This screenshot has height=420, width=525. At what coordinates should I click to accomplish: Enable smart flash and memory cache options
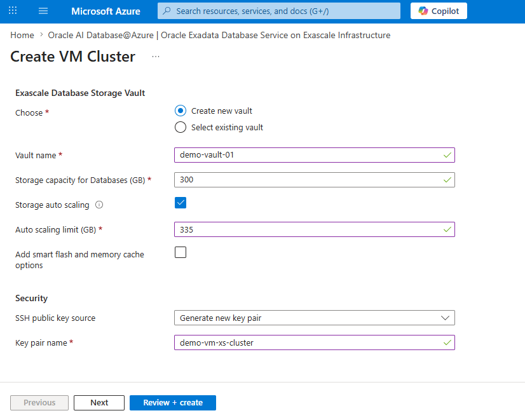(180, 252)
